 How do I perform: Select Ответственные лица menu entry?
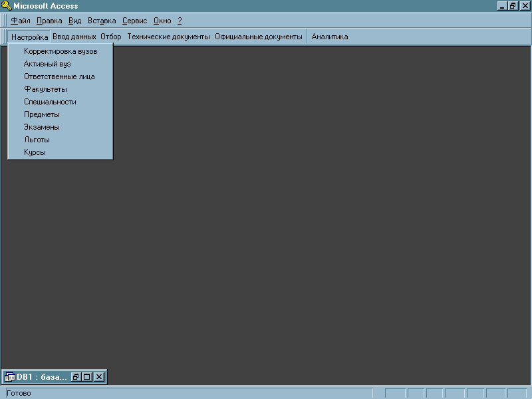tap(61, 76)
